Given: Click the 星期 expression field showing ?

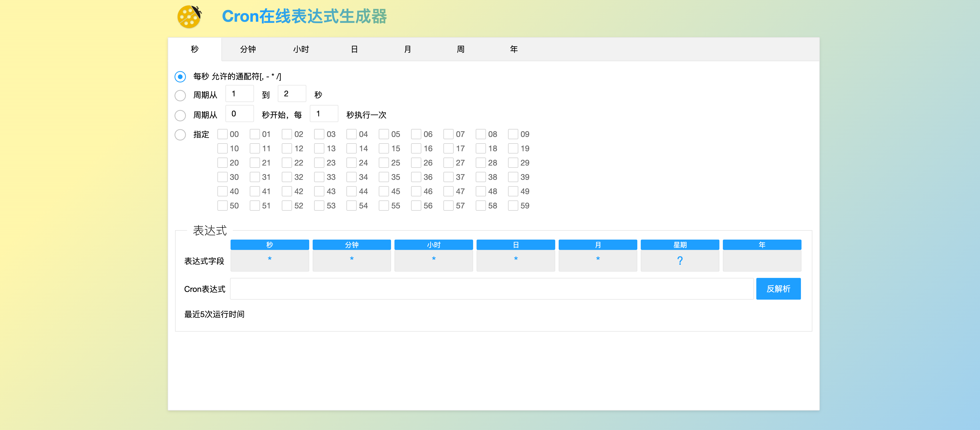Looking at the screenshot, I should click(x=680, y=260).
